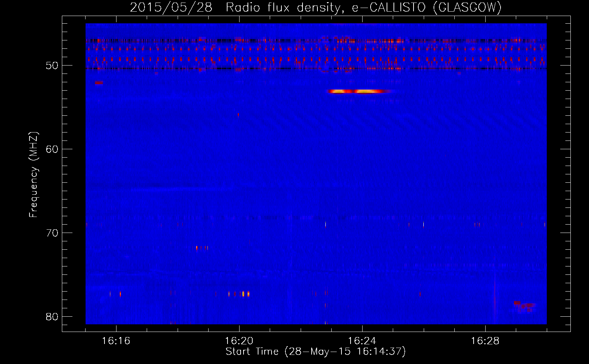Click the 80 frequency tick label
This screenshot has width=589, height=364.
(x=52, y=317)
